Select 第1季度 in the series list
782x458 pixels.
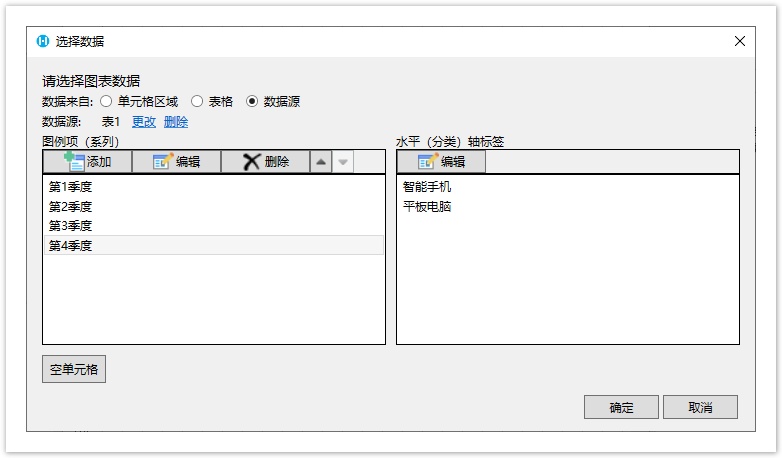point(71,186)
